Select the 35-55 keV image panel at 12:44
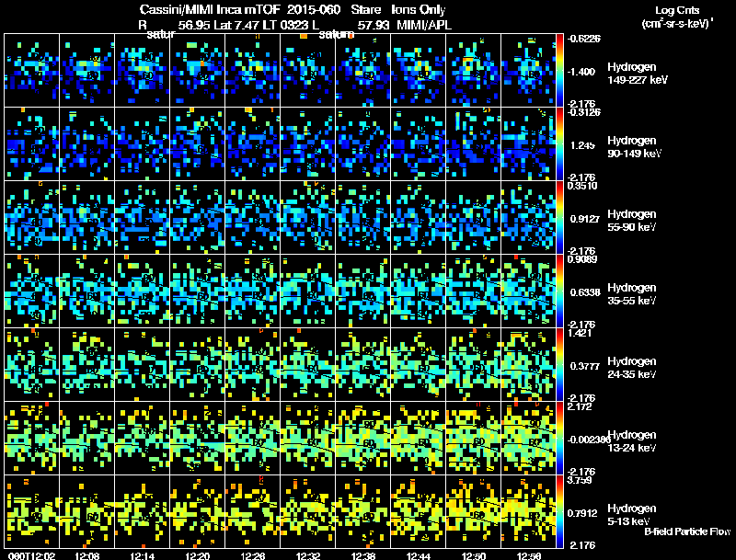The height and width of the screenshot is (560, 736). tap(419, 291)
